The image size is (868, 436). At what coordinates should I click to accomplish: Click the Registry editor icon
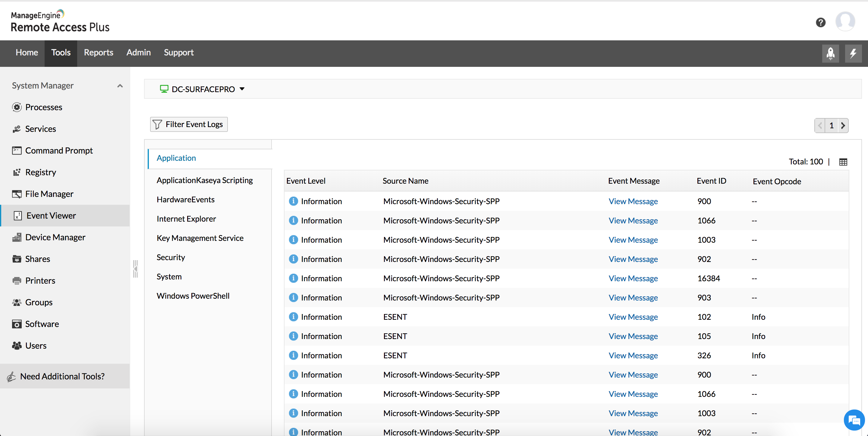(17, 172)
